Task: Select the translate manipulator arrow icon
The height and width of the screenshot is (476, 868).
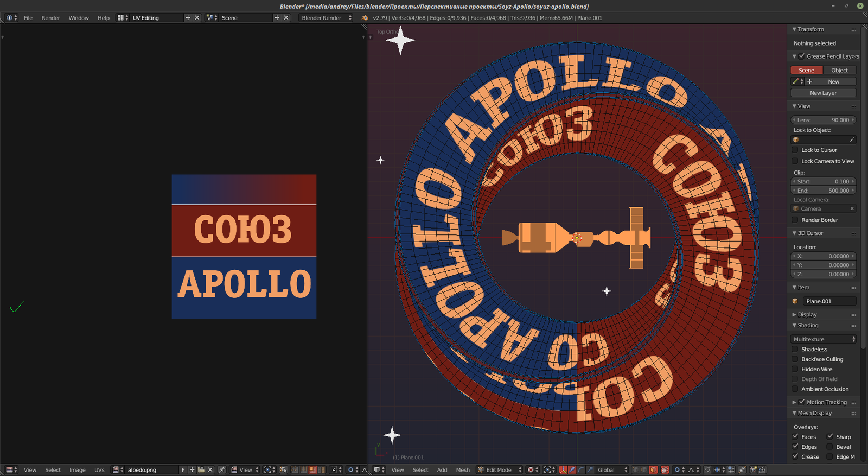Action: pyautogui.click(x=572, y=470)
